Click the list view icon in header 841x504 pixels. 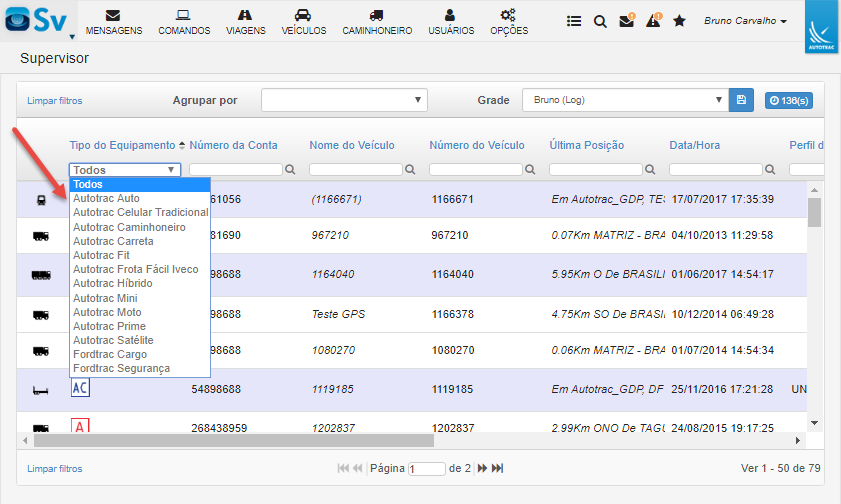pyautogui.click(x=574, y=21)
